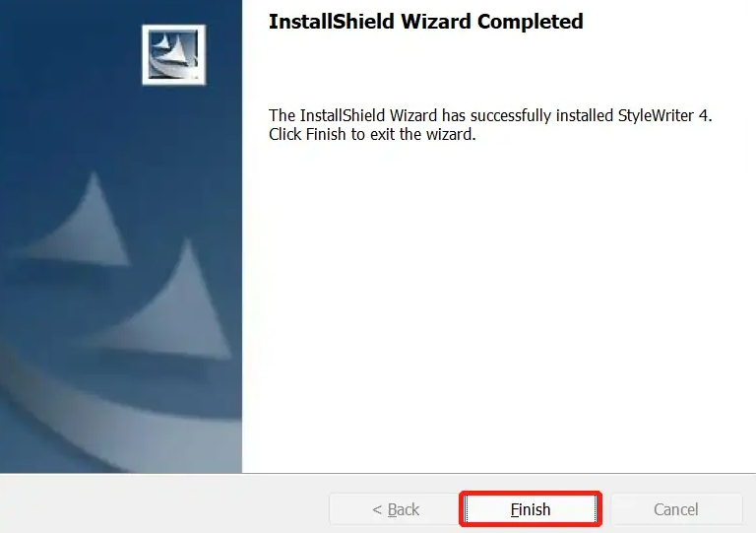756x533 pixels.
Task: Click the red highlight border around Finish
Action: click(x=531, y=493)
